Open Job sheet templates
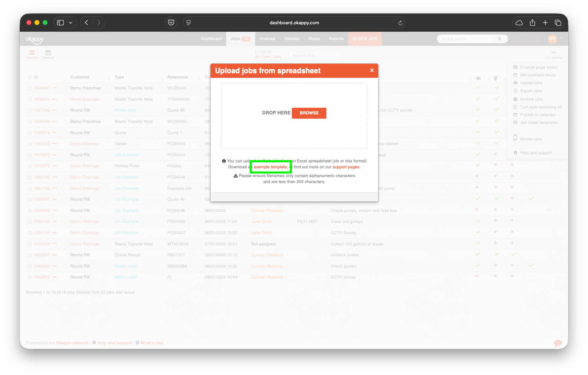This screenshot has width=588, height=375. (538, 122)
